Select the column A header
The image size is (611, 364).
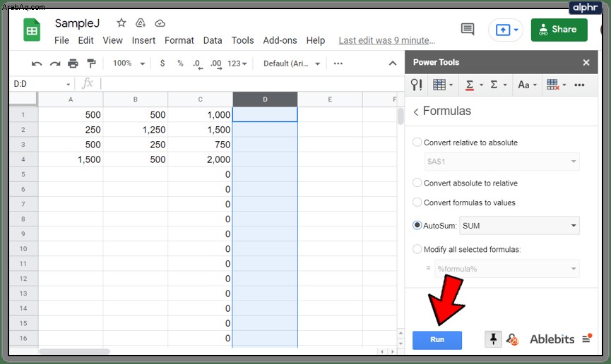click(71, 99)
